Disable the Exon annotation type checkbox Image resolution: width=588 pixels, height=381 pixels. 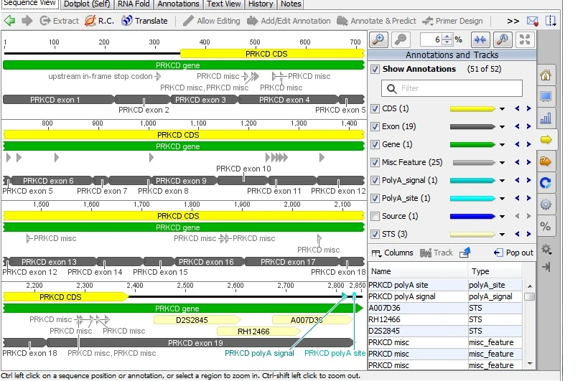point(375,127)
